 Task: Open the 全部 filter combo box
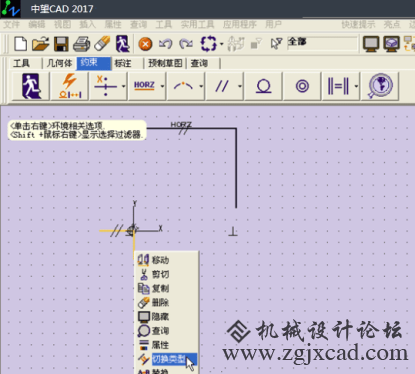322,43
